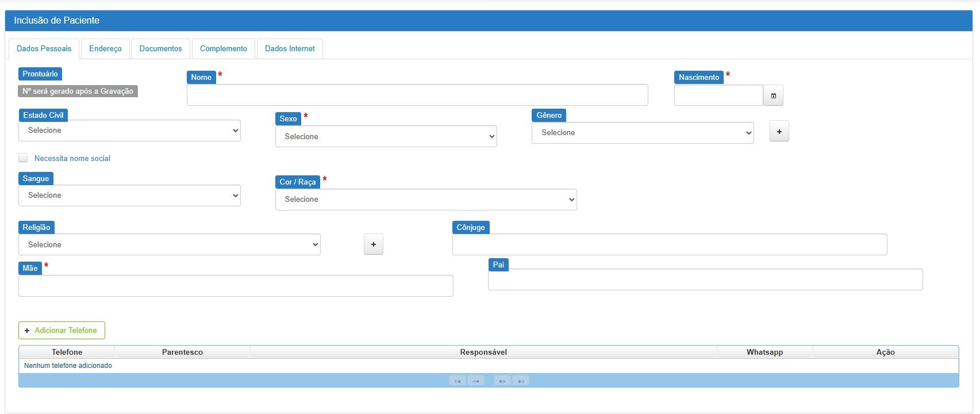Click the Parentesco column header

182,352
